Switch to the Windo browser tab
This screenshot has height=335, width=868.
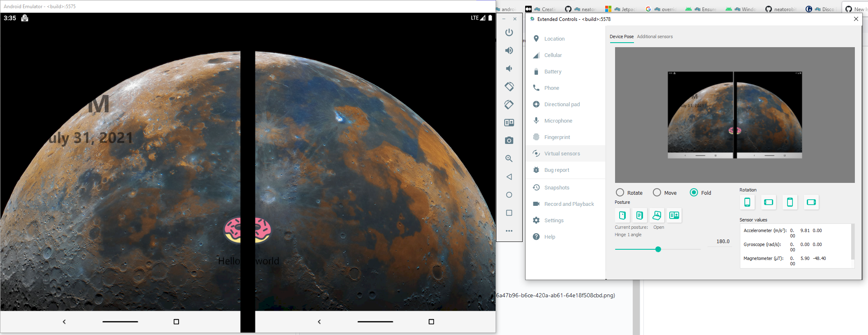point(741,9)
